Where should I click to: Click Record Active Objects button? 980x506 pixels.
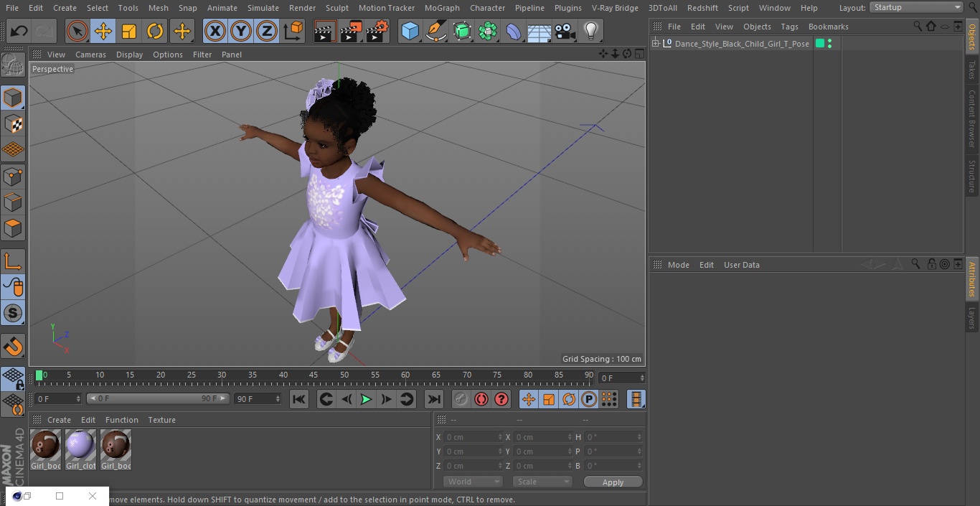coord(461,399)
